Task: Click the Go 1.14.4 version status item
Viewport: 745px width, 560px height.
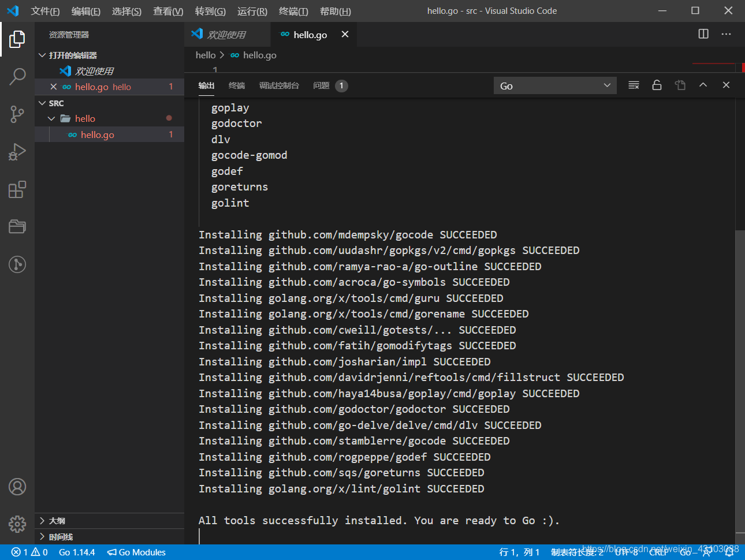Action: (77, 552)
